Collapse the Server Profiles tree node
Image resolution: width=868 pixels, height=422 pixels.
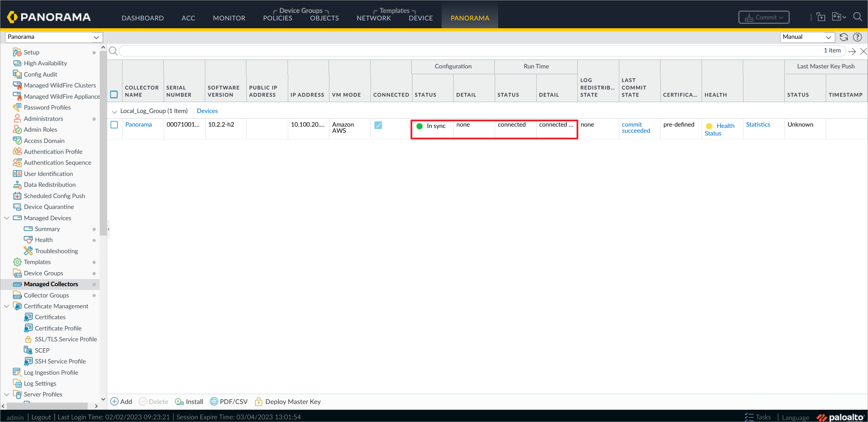pos(6,394)
